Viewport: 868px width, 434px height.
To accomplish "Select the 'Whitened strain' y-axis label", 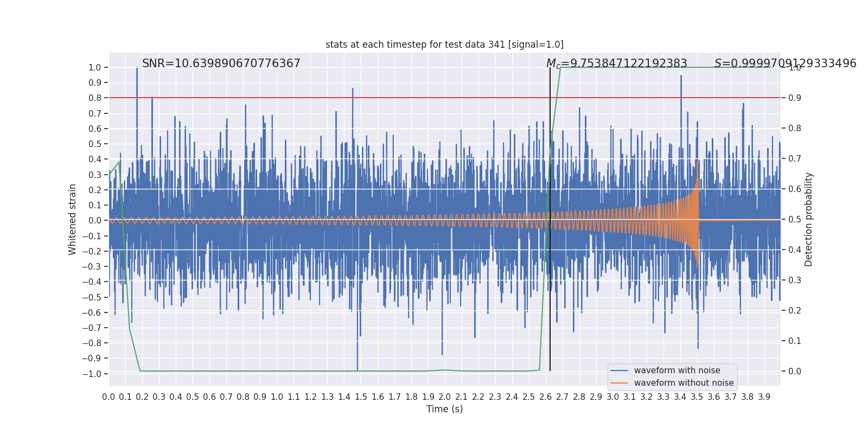I will (x=73, y=219).
